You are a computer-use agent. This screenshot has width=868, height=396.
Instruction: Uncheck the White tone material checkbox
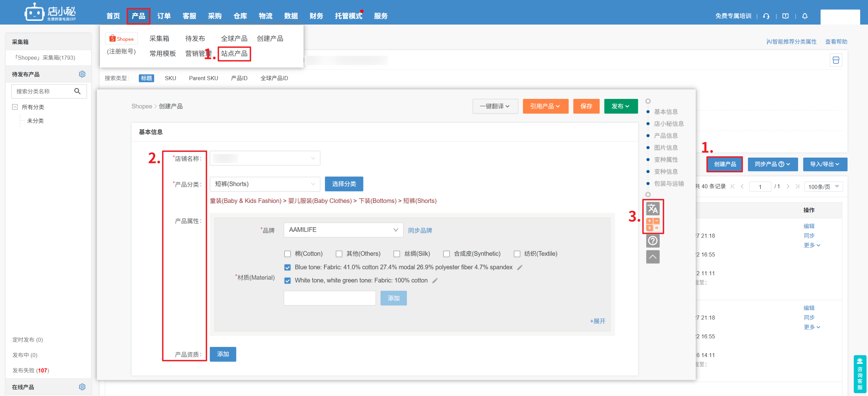pyautogui.click(x=288, y=281)
